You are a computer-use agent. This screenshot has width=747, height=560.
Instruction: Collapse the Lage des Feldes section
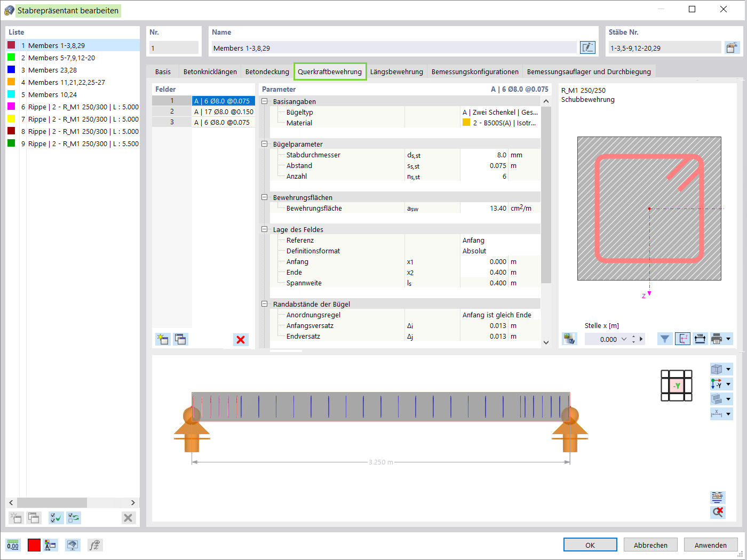click(x=264, y=229)
